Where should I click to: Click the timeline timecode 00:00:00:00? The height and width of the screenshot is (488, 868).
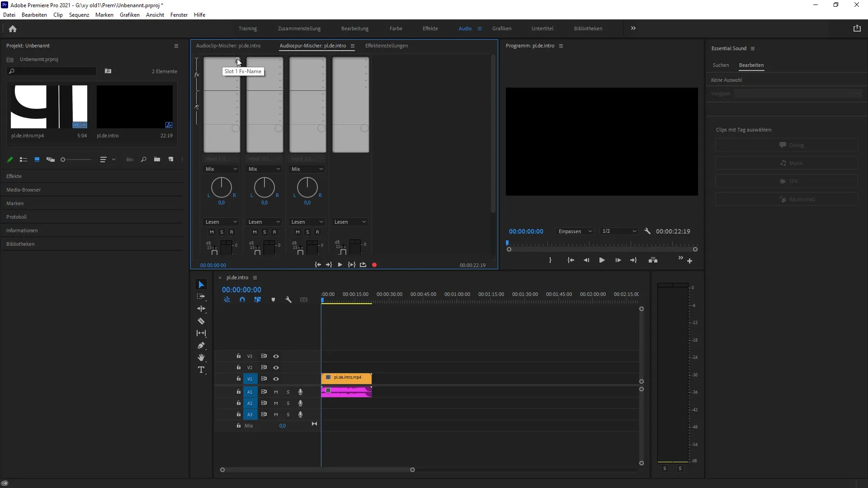(241, 290)
